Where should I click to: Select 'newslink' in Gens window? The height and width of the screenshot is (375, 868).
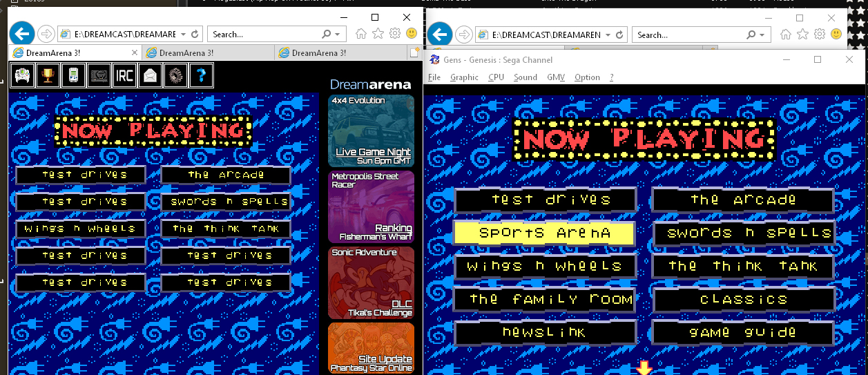point(544,332)
